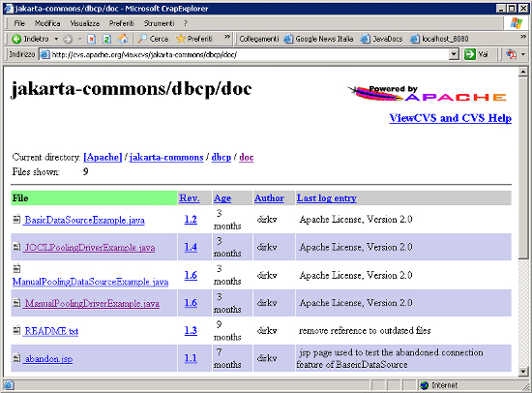Click the vertical scrollbar down arrow
The image size is (532, 393).
point(523,372)
